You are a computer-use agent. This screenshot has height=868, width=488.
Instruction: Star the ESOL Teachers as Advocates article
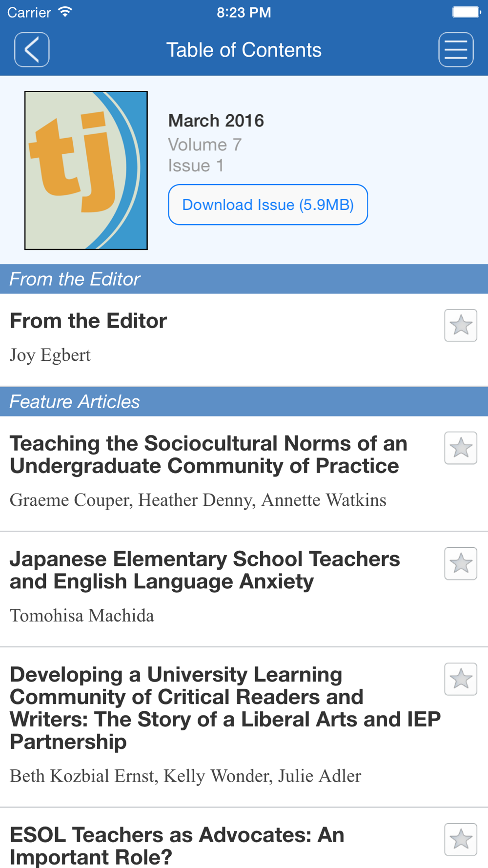[461, 840]
